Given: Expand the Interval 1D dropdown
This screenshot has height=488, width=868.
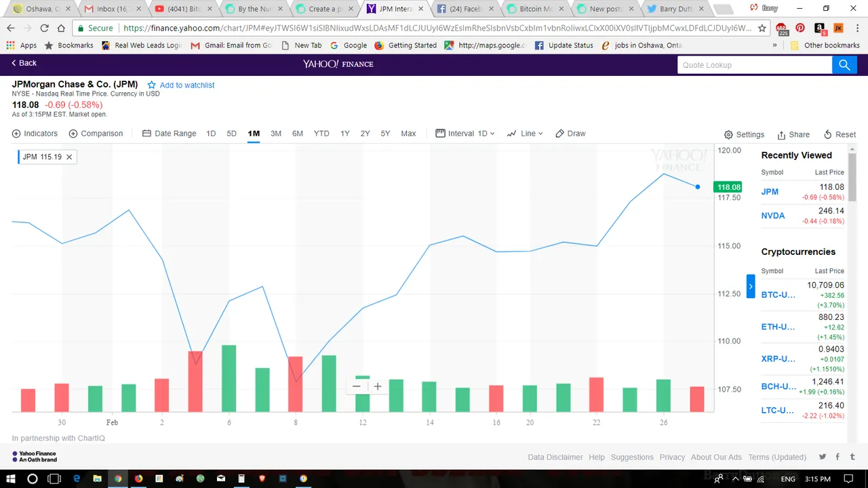Looking at the screenshot, I should coord(465,134).
